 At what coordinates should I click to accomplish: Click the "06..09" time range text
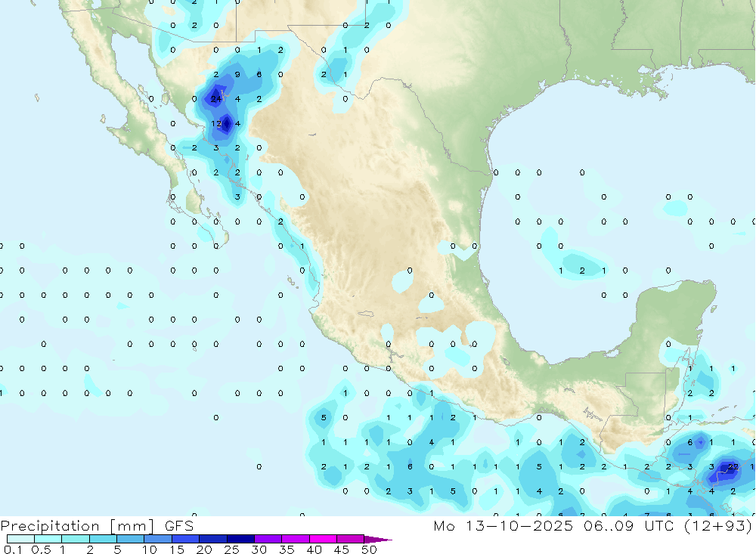point(609,525)
